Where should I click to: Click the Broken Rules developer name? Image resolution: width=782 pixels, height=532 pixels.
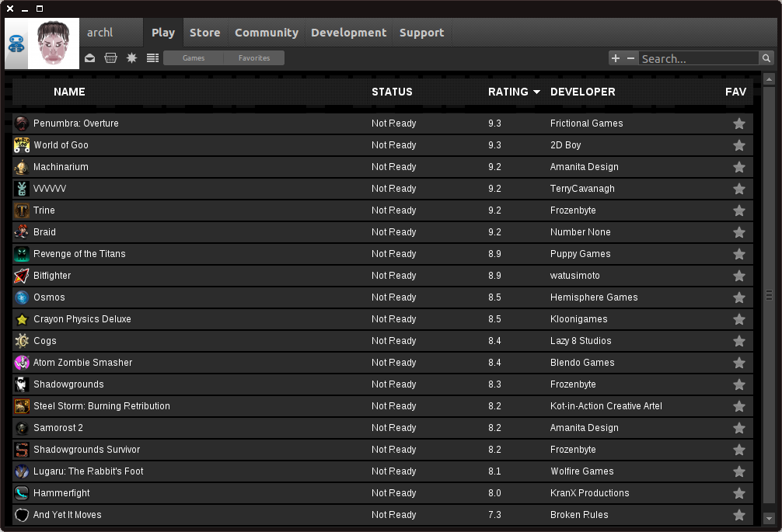tap(579, 515)
